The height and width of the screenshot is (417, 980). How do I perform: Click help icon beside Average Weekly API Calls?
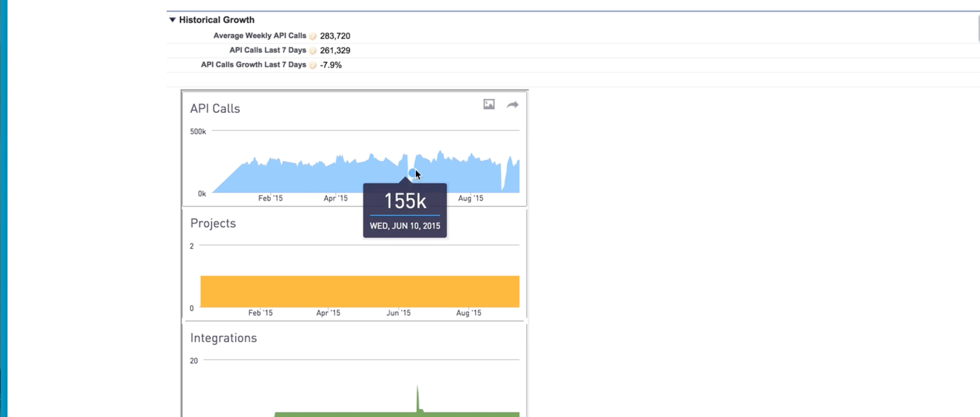tap(313, 36)
